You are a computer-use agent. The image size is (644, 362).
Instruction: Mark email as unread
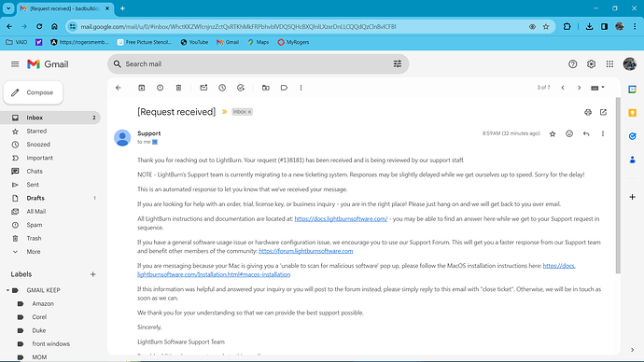point(203,88)
